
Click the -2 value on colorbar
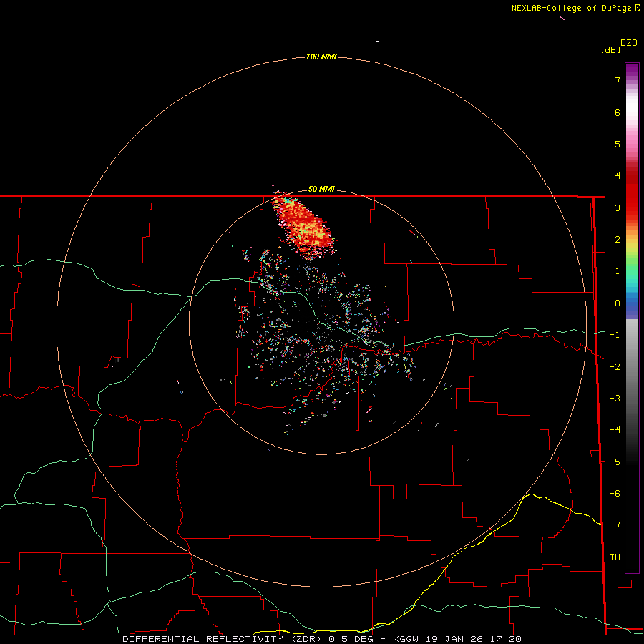615,366
